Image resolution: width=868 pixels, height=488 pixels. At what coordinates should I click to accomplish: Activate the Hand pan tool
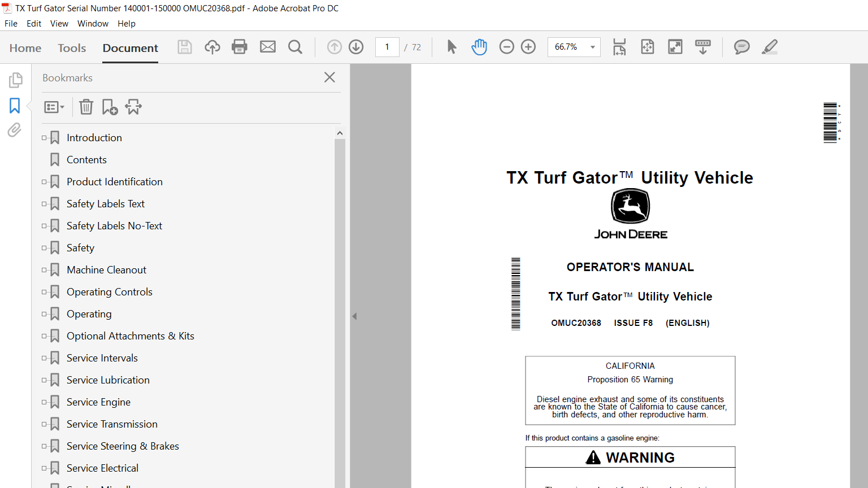[x=479, y=47]
